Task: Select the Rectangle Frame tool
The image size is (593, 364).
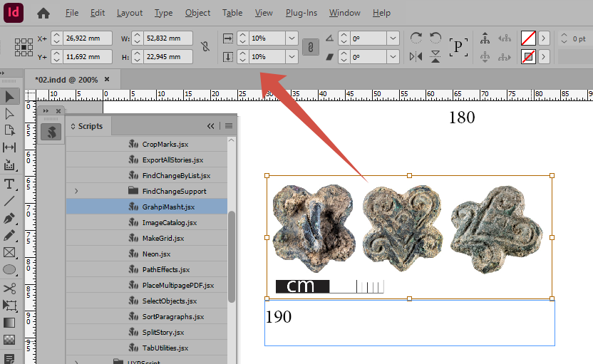Action: pyautogui.click(x=9, y=252)
